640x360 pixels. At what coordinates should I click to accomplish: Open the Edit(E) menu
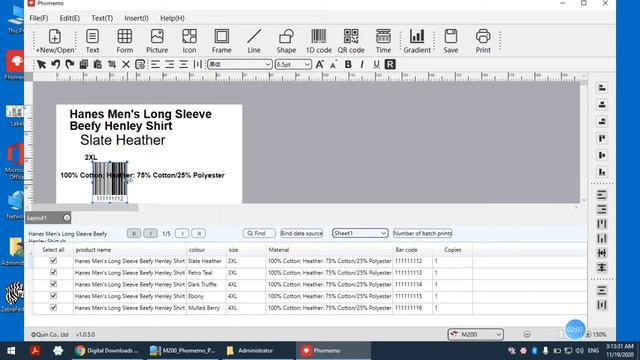tap(69, 18)
